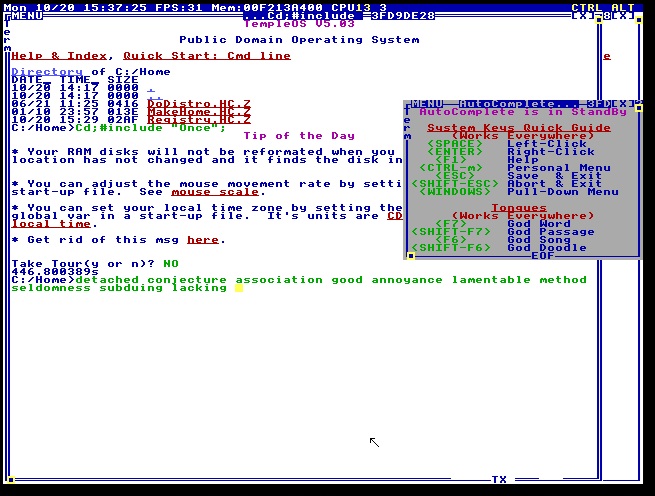Click the '<F7>' key entry
The image size is (655, 496).
click(451, 224)
